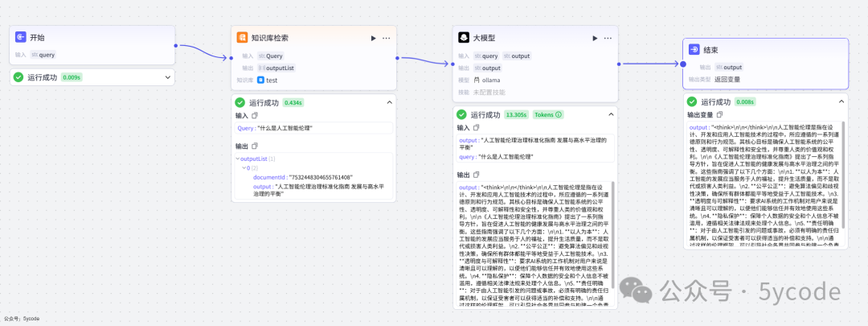Viewport: 868px width, 326px height.
Task: Click the ollama model name
Action: [x=491, y=80]
